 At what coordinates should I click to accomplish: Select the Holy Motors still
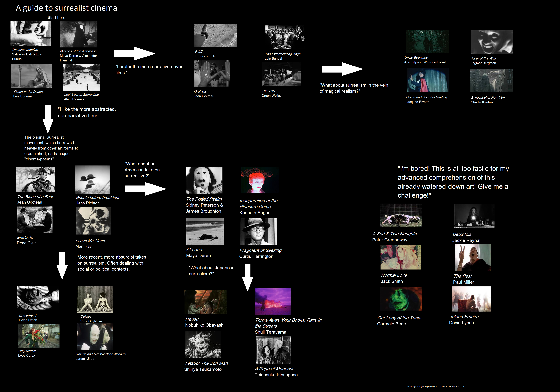point(39,336)
